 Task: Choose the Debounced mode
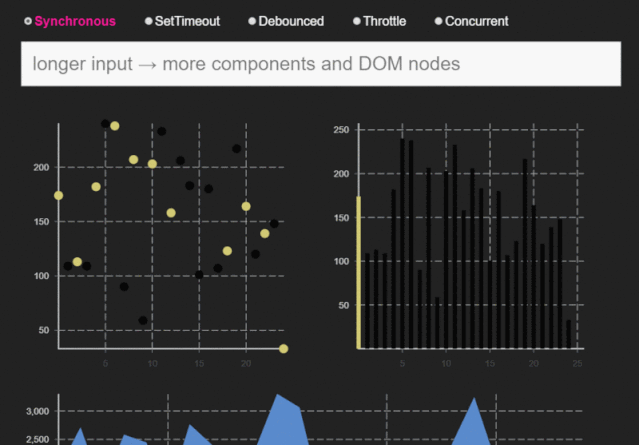coord(252,21)
